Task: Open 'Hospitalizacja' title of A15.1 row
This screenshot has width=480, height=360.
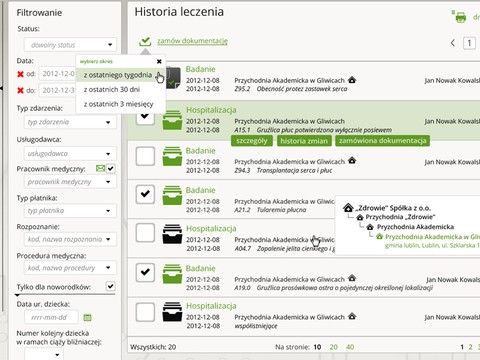Action: point(211,110)
